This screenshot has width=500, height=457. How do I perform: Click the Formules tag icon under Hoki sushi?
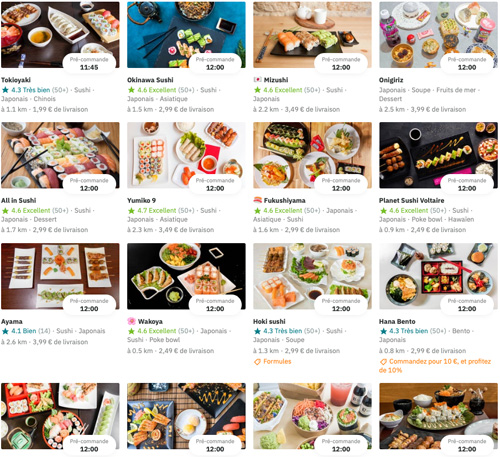257,362
